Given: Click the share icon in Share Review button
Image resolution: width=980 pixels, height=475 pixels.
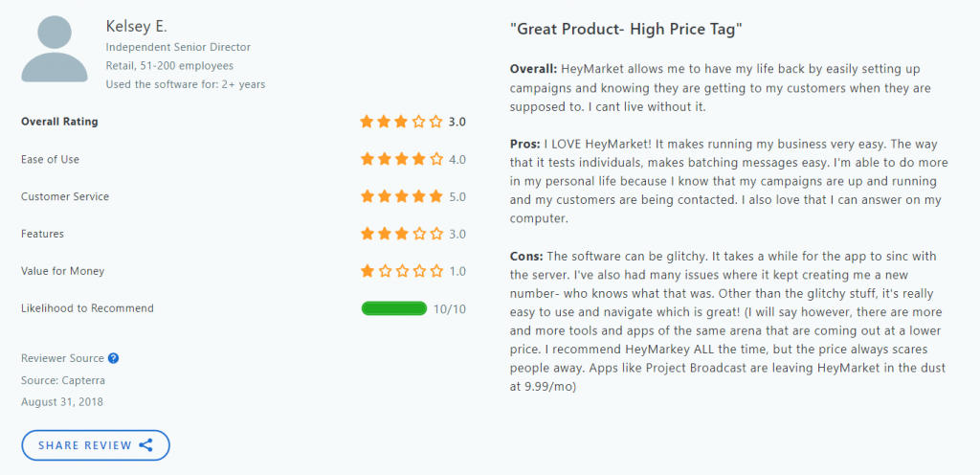Looking at the screenshot, I should point(145,445).
